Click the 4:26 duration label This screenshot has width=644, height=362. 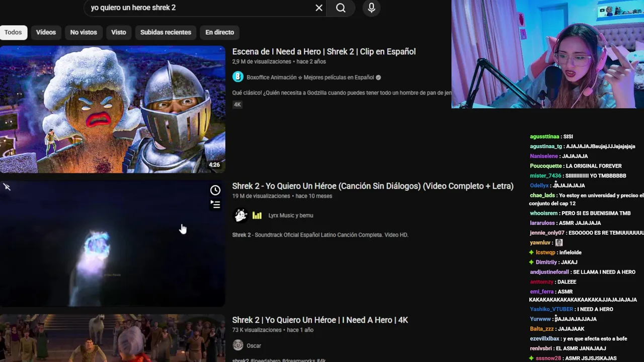point(214,165)
